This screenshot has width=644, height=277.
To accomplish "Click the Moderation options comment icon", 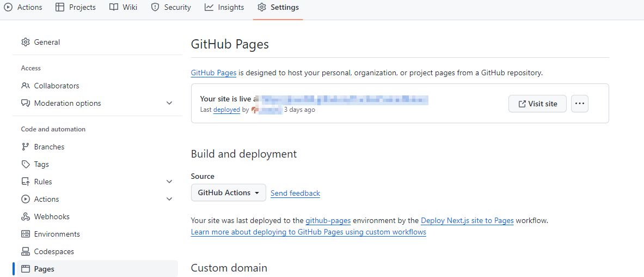I will (26, 103).
